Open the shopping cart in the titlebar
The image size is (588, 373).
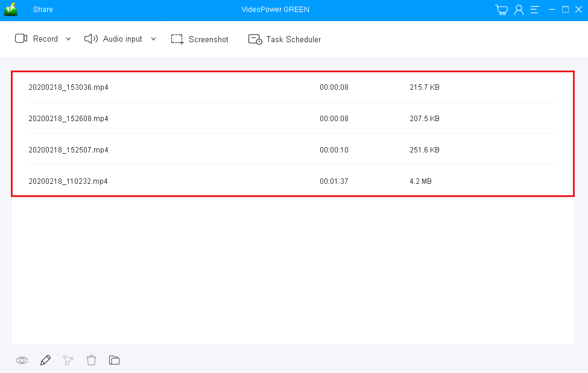click(x=501, y=9)
